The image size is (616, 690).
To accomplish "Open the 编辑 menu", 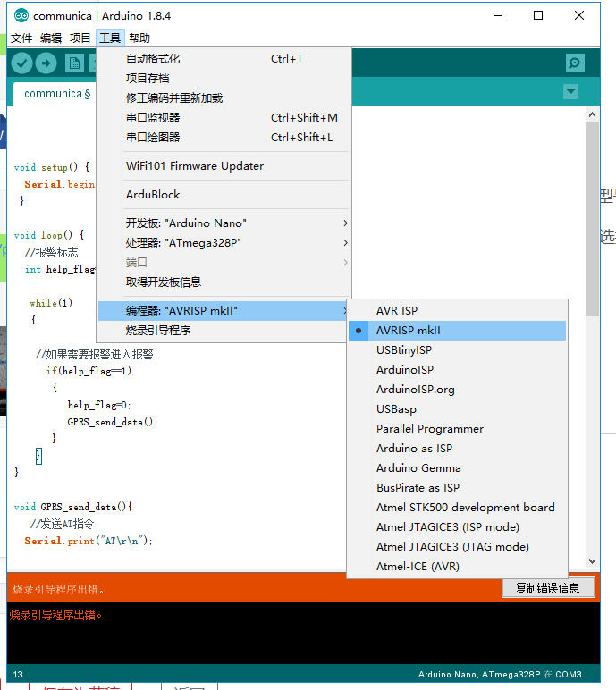I will (x=51, y=38).
